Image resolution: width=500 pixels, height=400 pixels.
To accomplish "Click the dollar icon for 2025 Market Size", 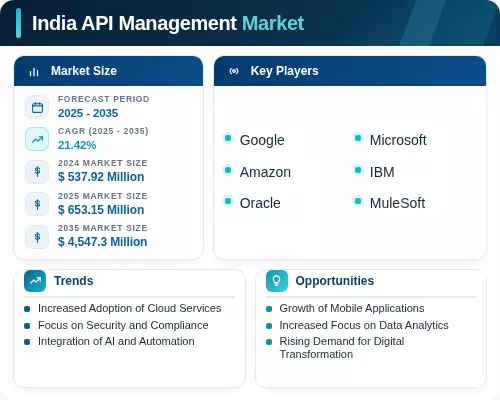I will tap(37, 204).
